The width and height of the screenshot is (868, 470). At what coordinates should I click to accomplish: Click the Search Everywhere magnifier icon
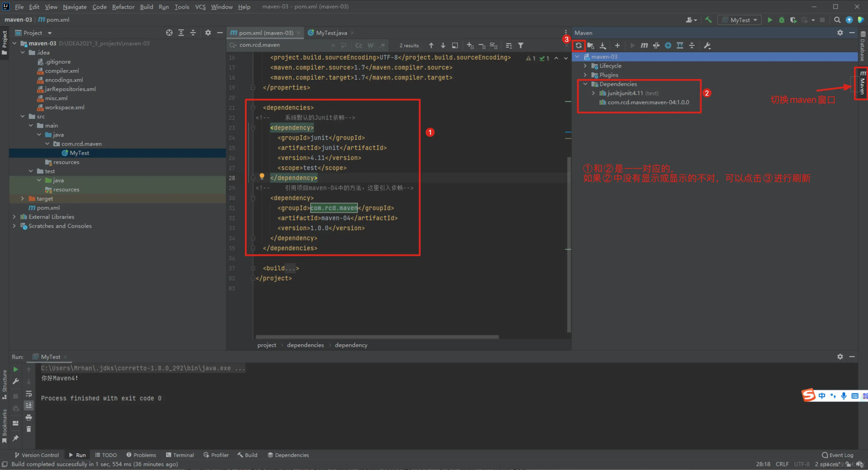[837, 20]
